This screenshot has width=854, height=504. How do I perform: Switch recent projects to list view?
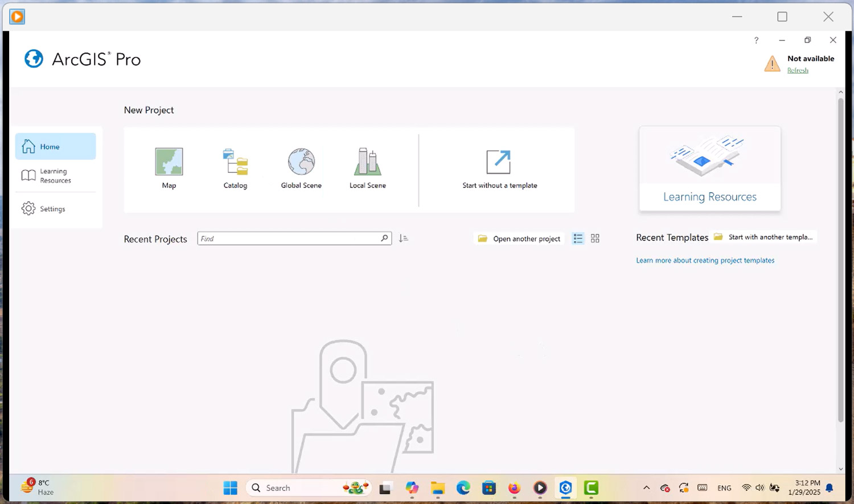click(578, 239)
